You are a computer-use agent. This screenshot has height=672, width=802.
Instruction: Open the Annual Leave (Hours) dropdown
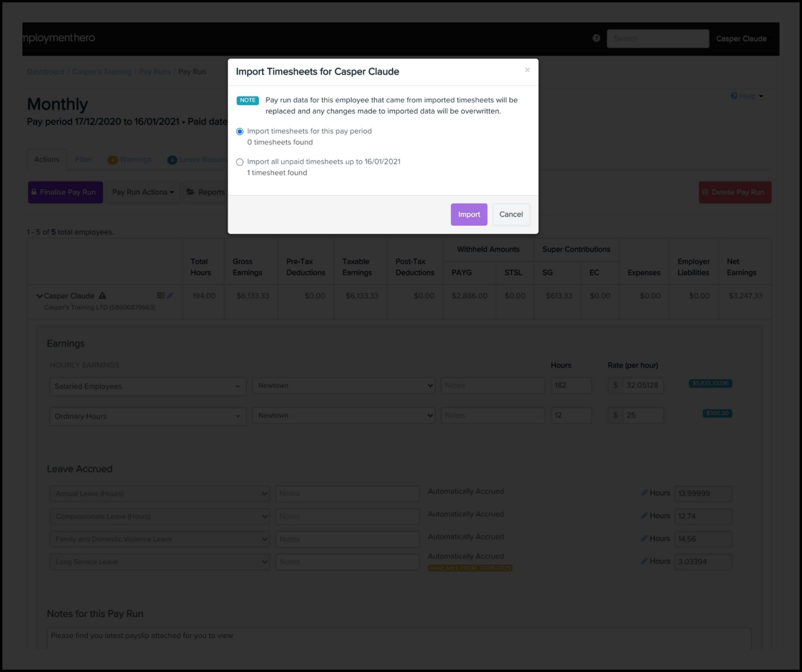pyautogui.click(x=160, y=494)
